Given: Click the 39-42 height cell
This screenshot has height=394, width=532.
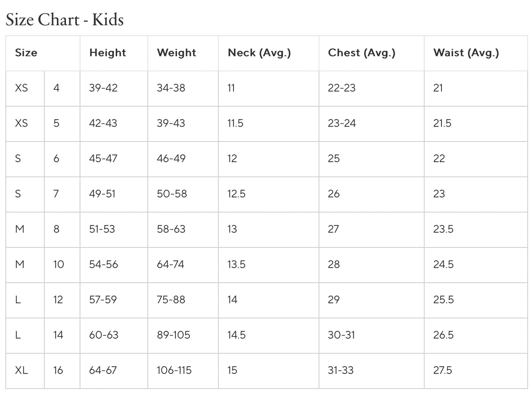Looking at the screenshot, I should (x=103, y=88).
